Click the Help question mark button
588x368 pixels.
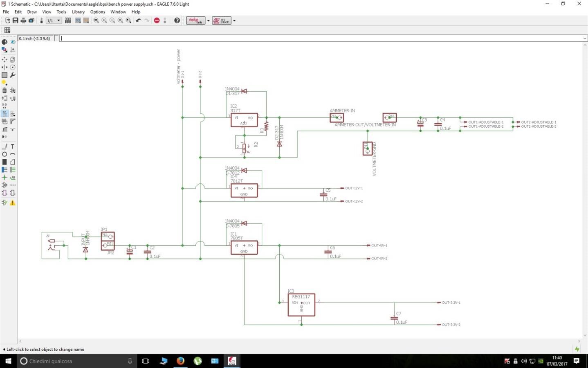click(x=177, y=20)
